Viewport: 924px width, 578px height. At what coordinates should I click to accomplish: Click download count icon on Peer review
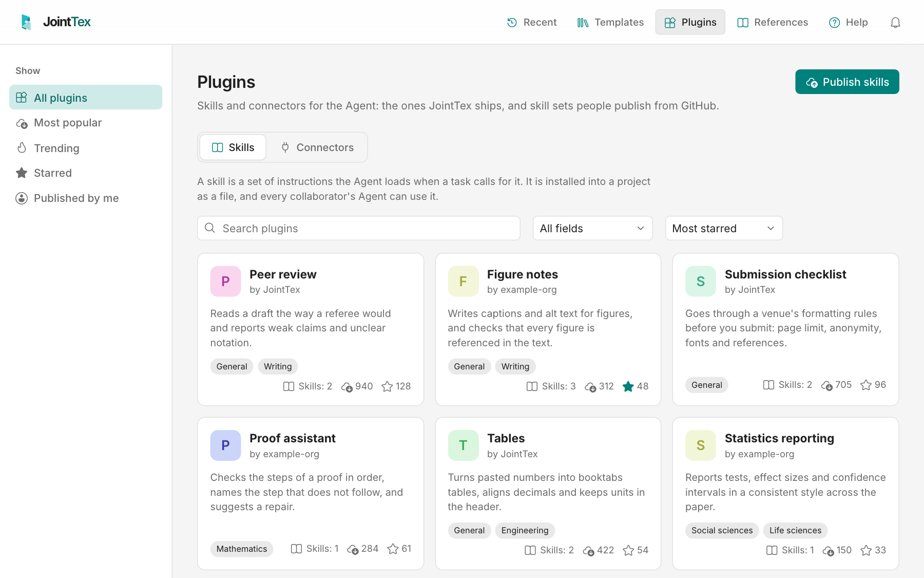[x=346, y=386]
